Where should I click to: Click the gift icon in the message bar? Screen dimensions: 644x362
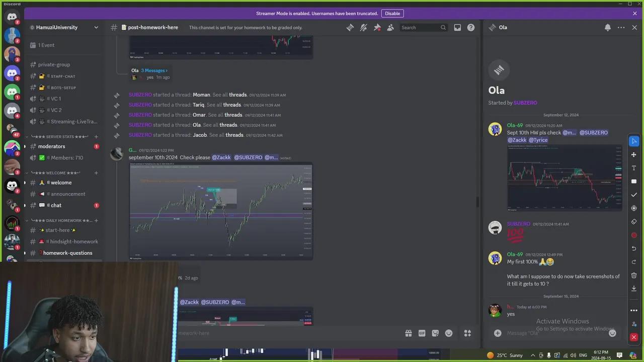[409, 333]
